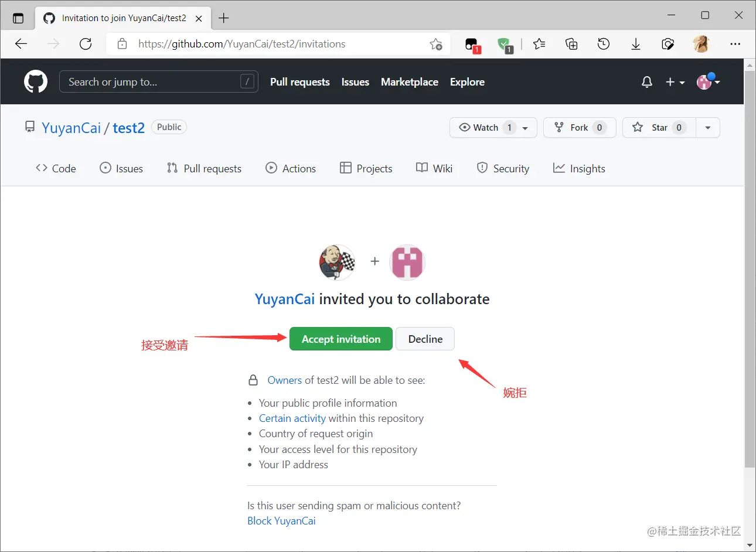Open the Certain activity link
Image resolution: width=756 pixels, height=552 pixels.
coord(292,418)
